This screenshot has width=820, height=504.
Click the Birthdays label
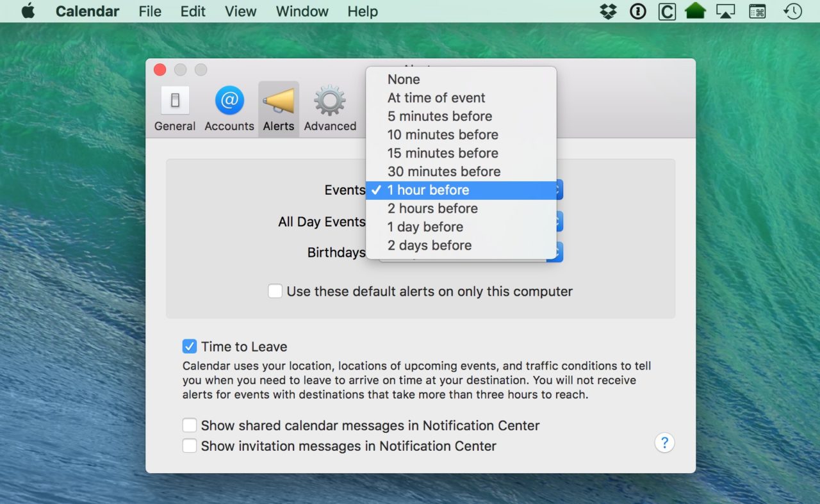(x=336, y=252)
